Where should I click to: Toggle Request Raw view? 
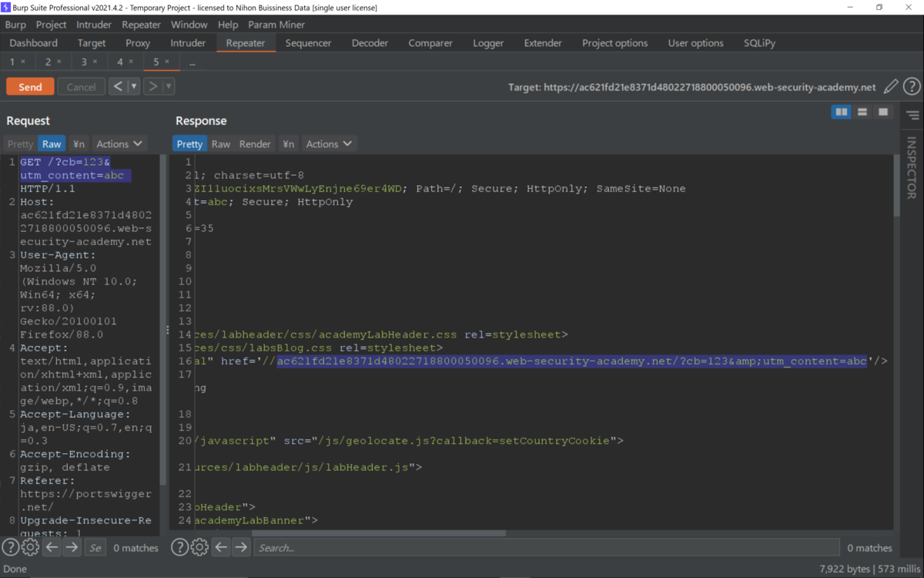pos(52,144)
